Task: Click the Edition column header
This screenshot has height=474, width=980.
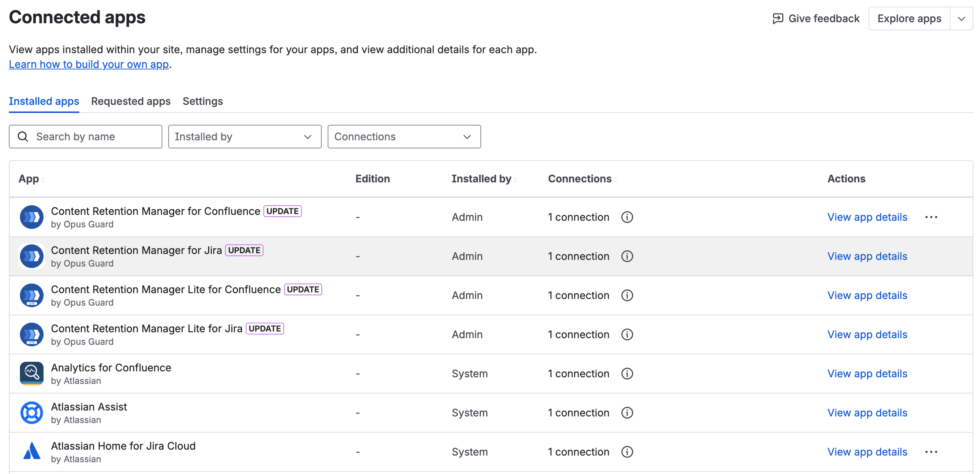Action: coord(372,179)
